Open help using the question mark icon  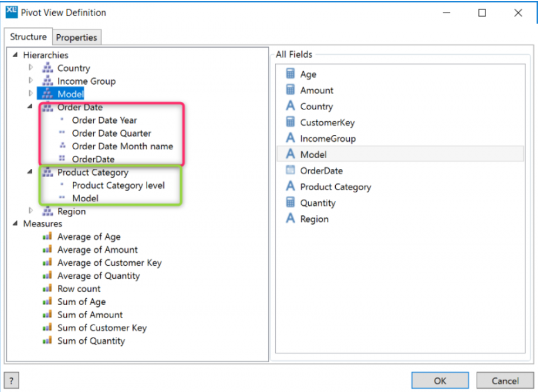(11, 380)
